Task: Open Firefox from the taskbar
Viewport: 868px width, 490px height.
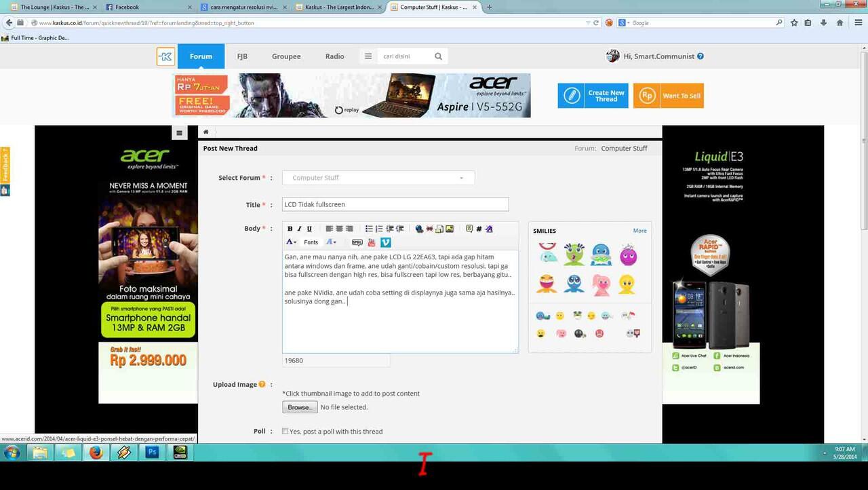Action: (96, 453)
